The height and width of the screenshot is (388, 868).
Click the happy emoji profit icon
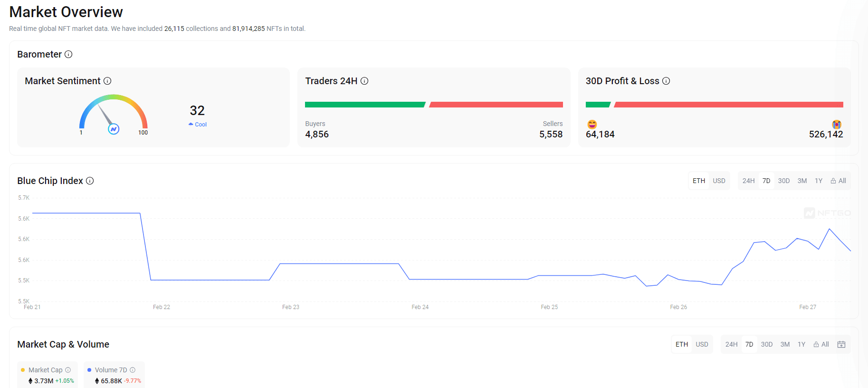click(592, 124)
